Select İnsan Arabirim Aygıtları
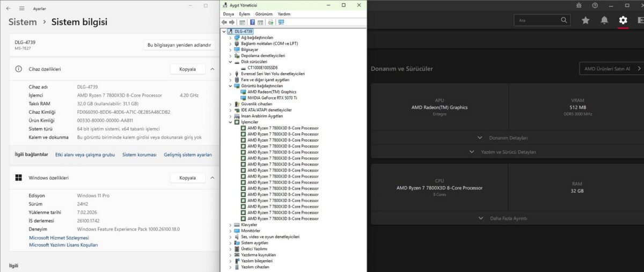 click(x=262, y=116)
